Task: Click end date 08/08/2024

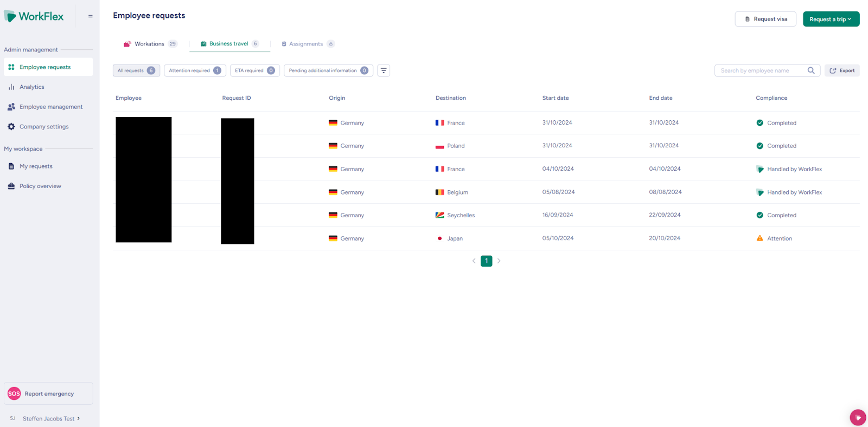Action: (665, 192)
